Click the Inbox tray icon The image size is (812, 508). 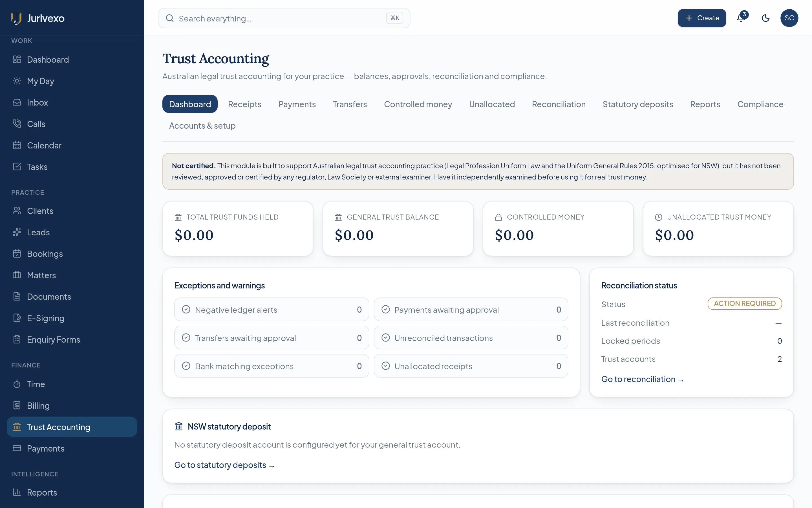coord(17,102)
